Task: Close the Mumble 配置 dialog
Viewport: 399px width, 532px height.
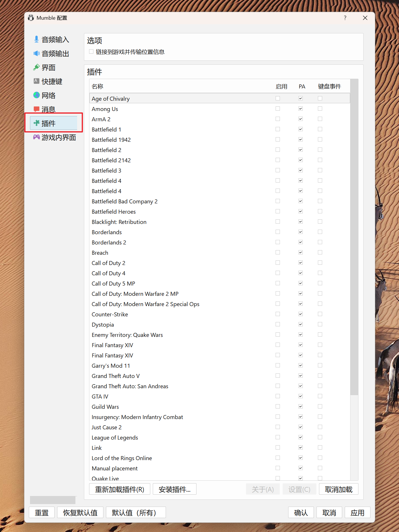Action: pos(365,18)
